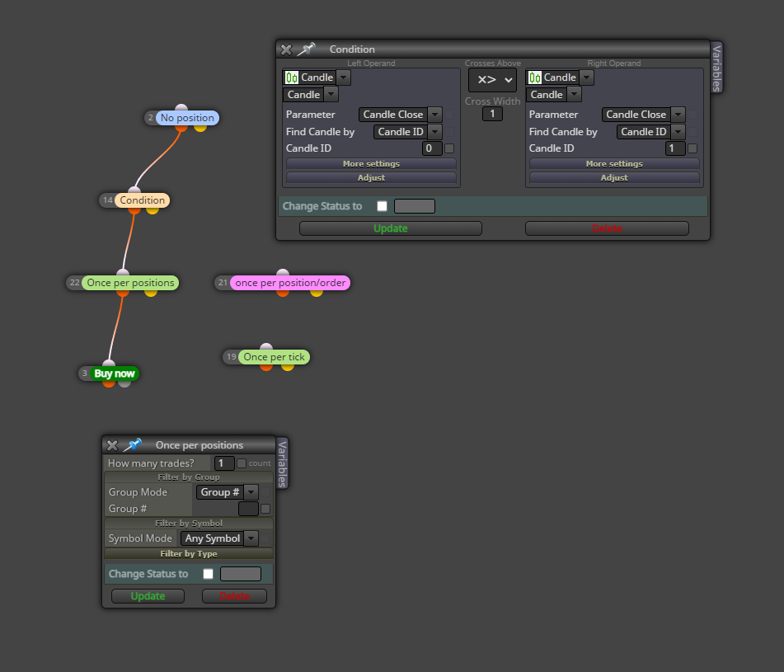
Task: Close the Once per positions panel
Action: [x=112, y=445]
